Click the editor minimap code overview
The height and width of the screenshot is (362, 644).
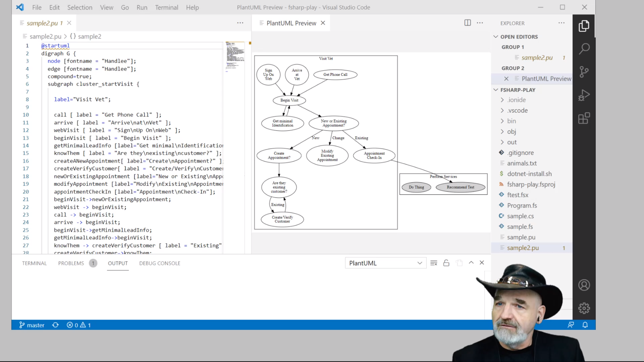(x=235, y=56)
